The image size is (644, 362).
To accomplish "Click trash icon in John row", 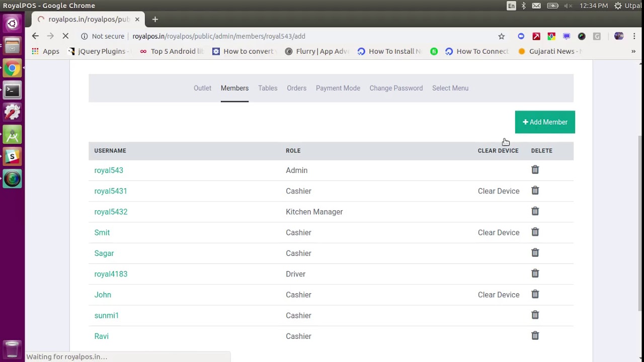I will [535, 294].
